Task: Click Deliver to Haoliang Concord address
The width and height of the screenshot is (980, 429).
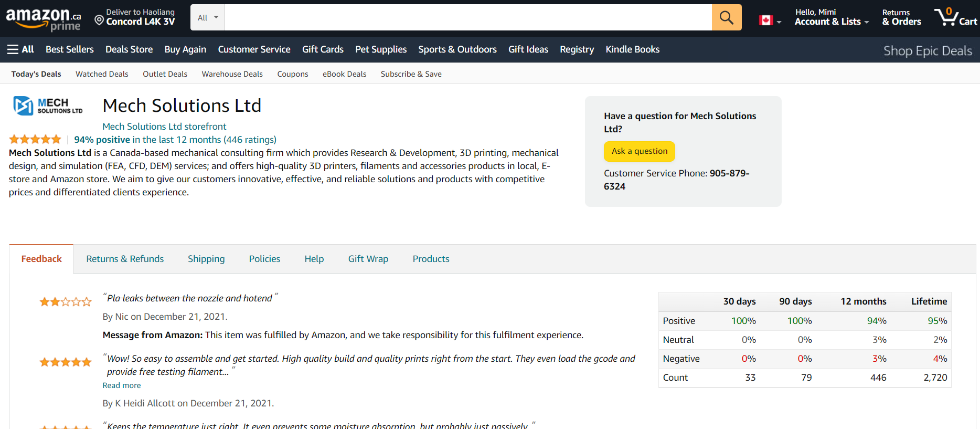Action: pos(140,17)
